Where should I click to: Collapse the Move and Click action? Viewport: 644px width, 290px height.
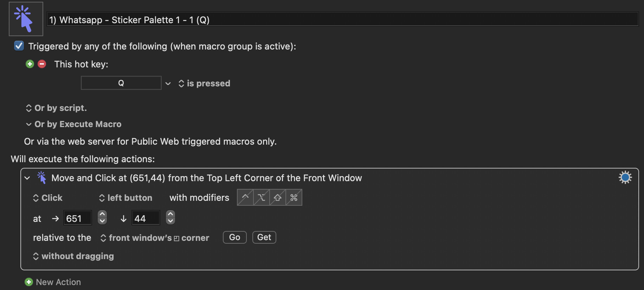(x=27, y=178)
